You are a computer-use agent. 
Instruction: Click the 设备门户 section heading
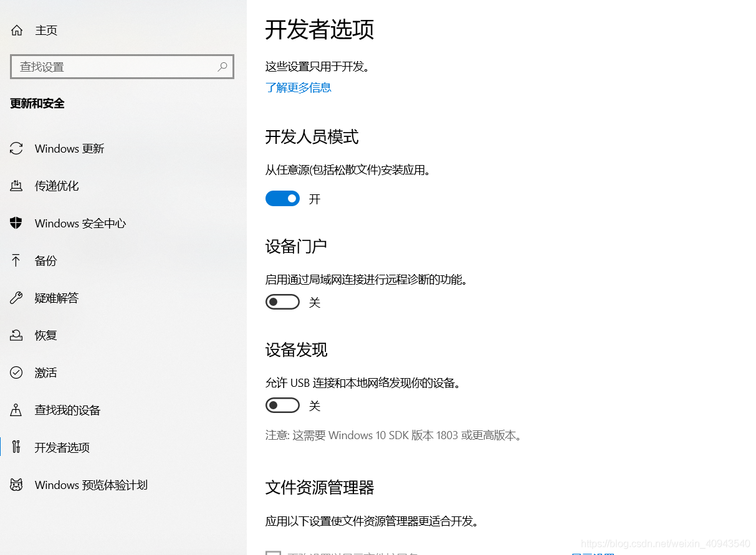click(x=297, y=246)
